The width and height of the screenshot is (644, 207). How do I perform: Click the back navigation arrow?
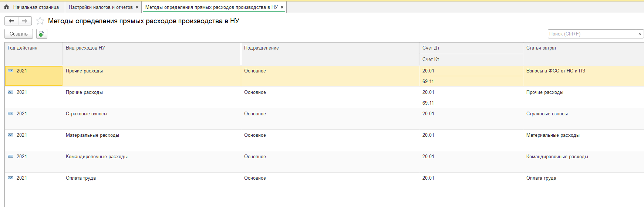click(11, 21)
